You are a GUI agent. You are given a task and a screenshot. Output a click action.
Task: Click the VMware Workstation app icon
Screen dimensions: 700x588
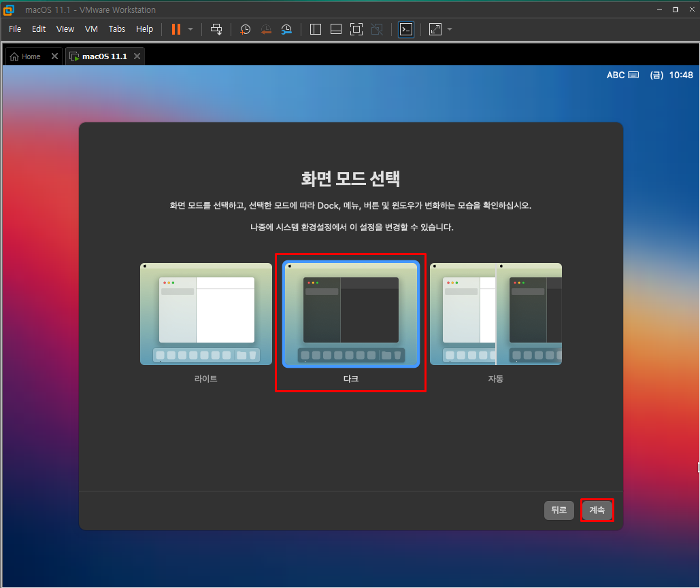point(9,10)
